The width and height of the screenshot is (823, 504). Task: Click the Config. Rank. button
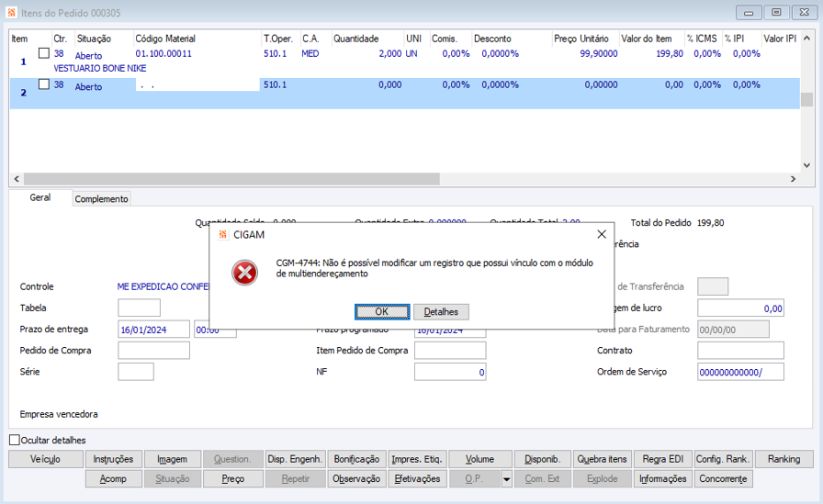(x=723, y=459)
